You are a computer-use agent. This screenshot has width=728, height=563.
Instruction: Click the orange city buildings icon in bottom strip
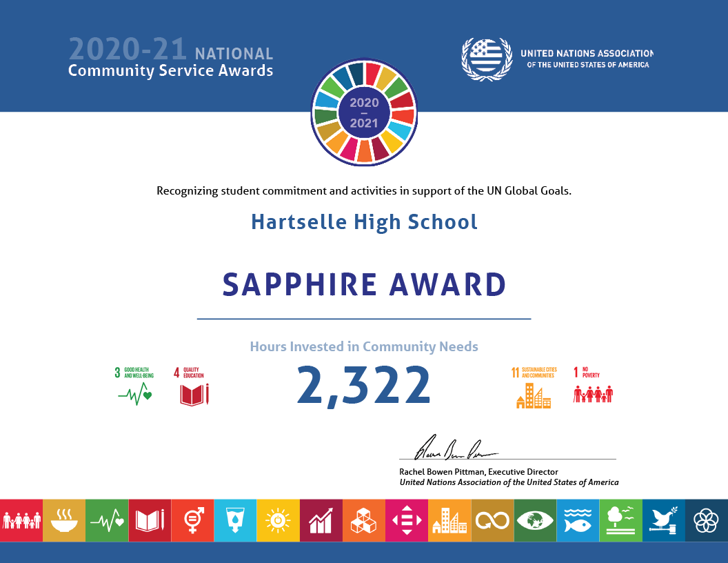(x=449, y=520)
